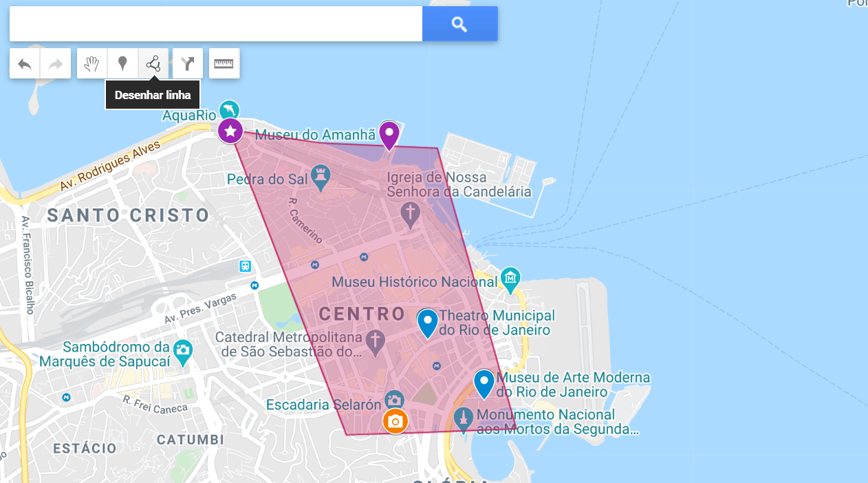Open the orange camera marker
Viewport: 868px width, 483px height.
pyautogui.click(x=395, y=421)
